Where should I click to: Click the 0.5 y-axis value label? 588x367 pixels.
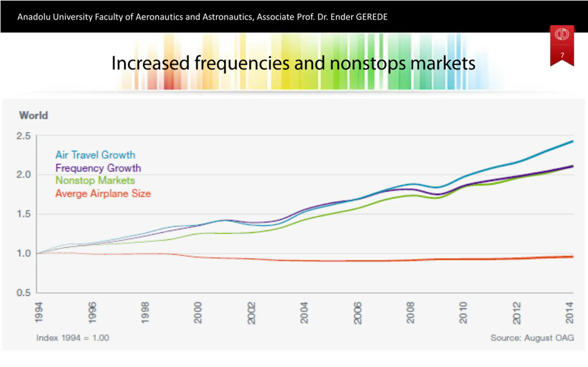pyautogui.click(x=24, y=293)
